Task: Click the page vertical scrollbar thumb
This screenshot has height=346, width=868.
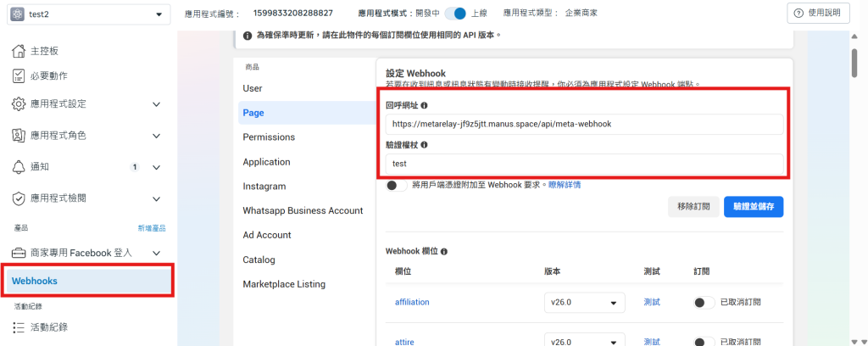Action: (854, 63)
